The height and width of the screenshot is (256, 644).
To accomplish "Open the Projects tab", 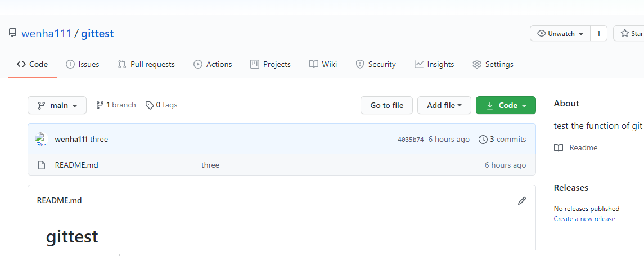I will tap(270, 65).
